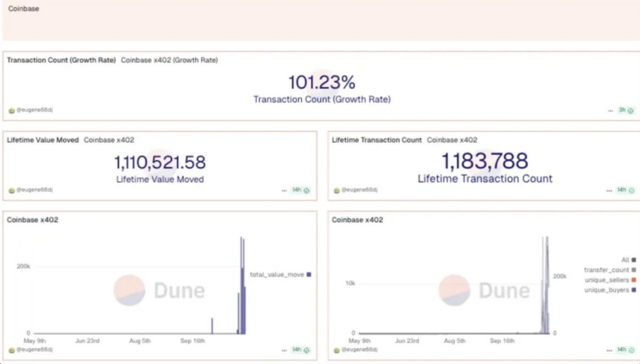Image resolution: width=640 pixels, height=364 pixels.
Task: Click author avatar on unique_buyers chart card
Action: 337,350
